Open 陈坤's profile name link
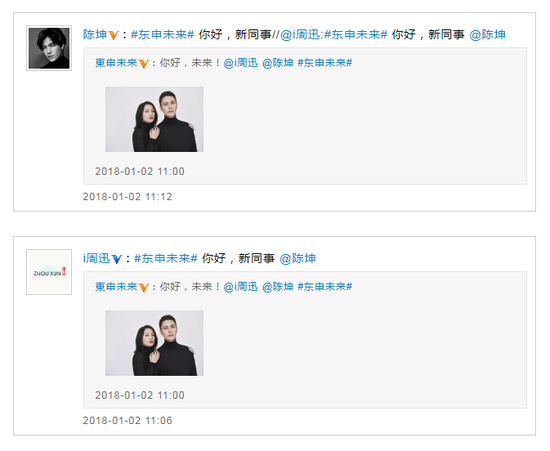The image size is (550, 451). pos(95,34)
